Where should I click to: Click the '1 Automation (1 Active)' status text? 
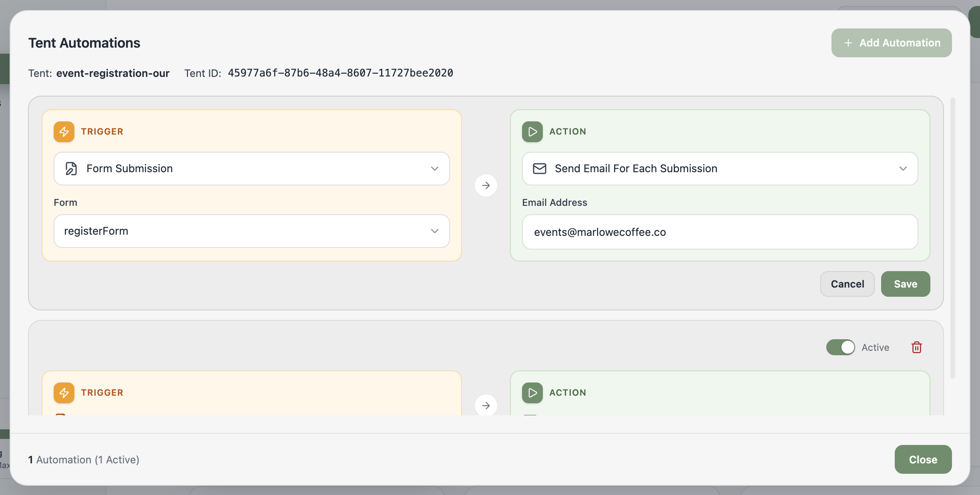coord(84,460)
